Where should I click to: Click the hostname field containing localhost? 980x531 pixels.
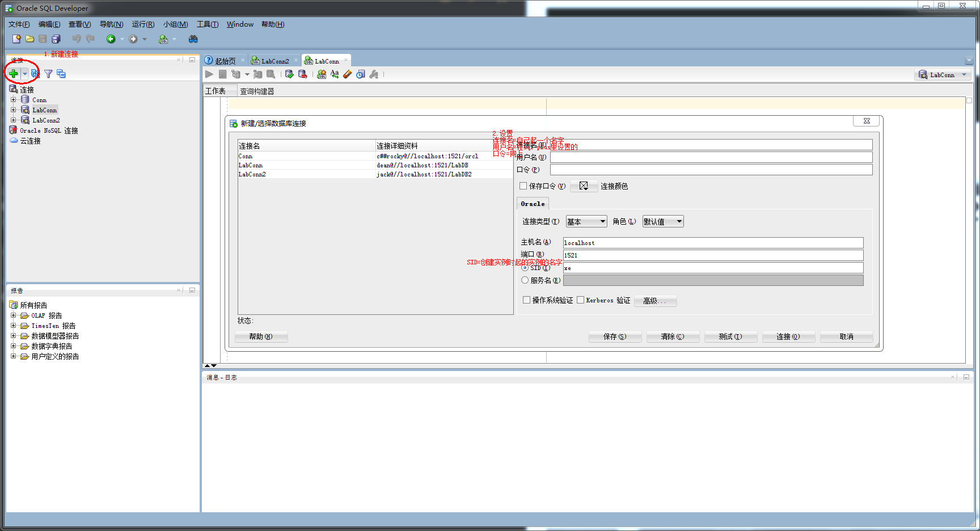click(713, 243)
